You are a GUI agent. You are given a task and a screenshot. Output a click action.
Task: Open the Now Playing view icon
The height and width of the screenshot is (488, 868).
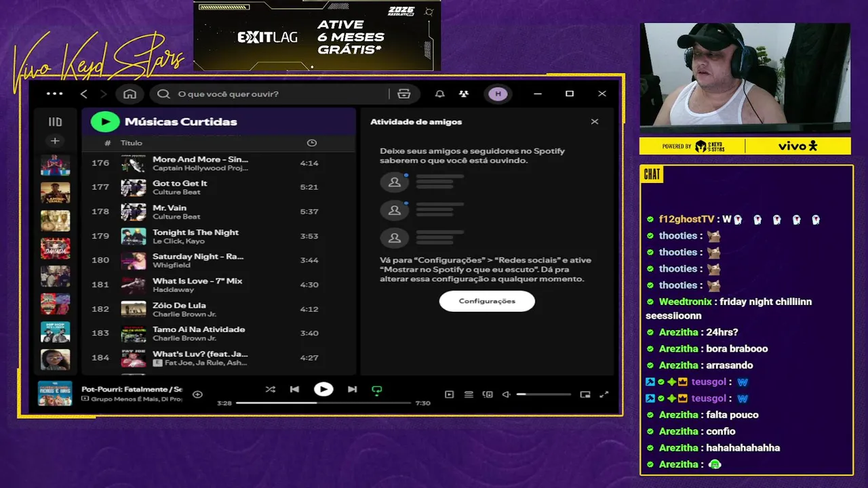[449, 394]
